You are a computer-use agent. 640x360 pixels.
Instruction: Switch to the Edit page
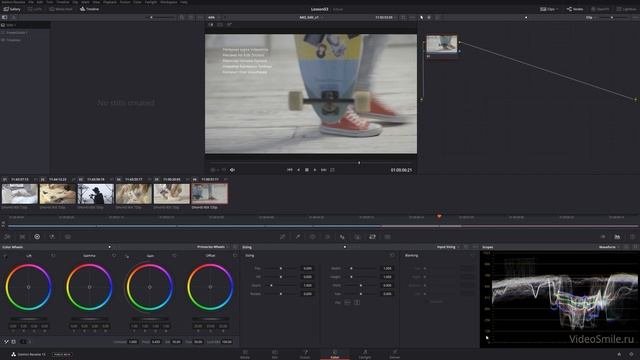click(275, 354)
